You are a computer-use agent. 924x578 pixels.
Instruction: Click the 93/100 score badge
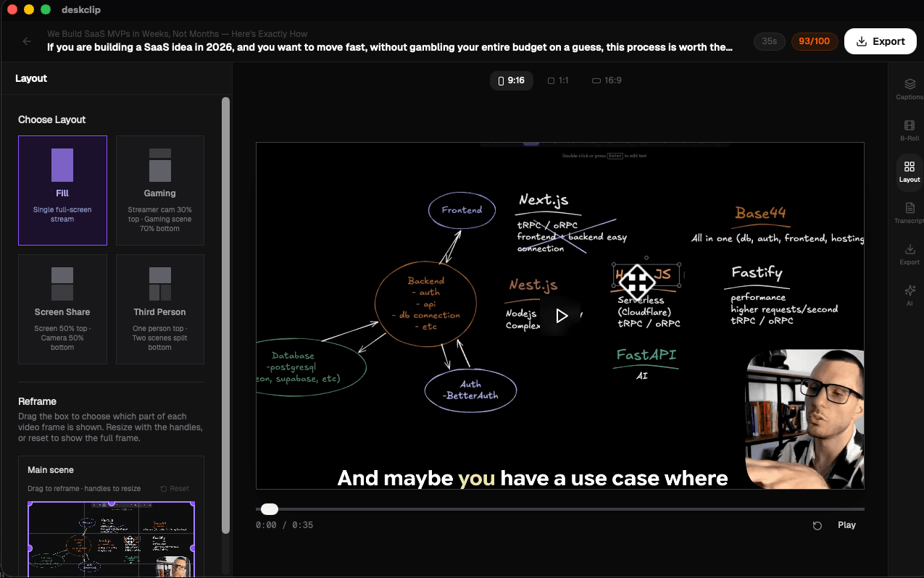tap(815, 41)
